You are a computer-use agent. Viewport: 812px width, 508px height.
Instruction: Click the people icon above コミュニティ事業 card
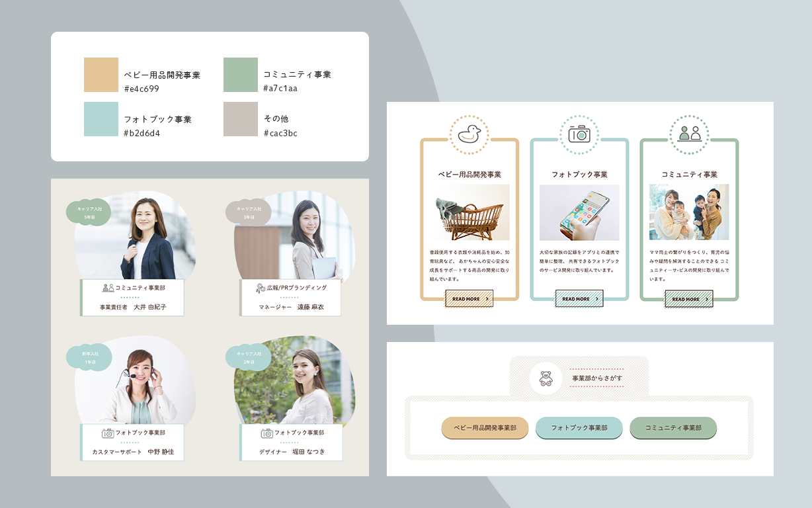pos(689,134)
